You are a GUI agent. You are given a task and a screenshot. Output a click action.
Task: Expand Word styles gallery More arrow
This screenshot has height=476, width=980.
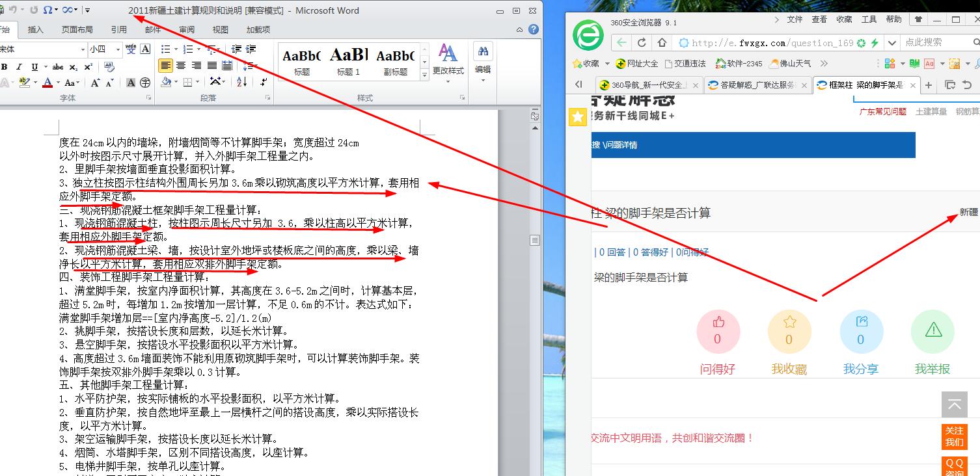click(425, 75)
